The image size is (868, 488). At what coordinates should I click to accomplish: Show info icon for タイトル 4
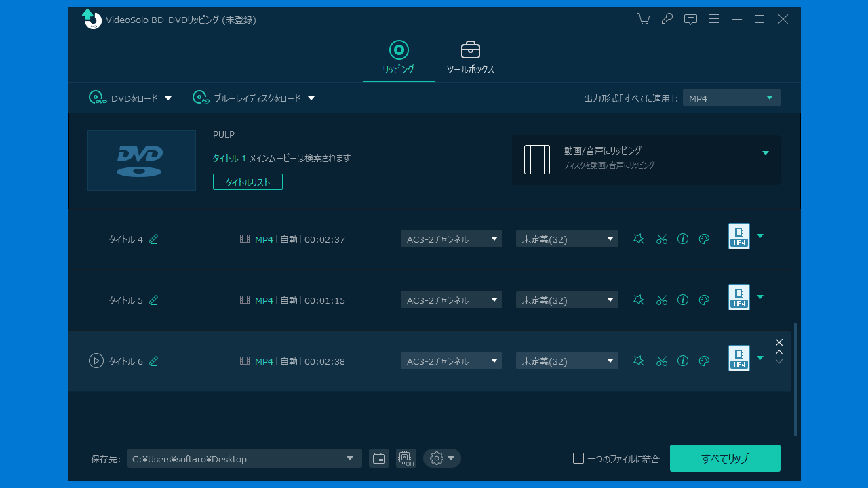tap(683, 239)
